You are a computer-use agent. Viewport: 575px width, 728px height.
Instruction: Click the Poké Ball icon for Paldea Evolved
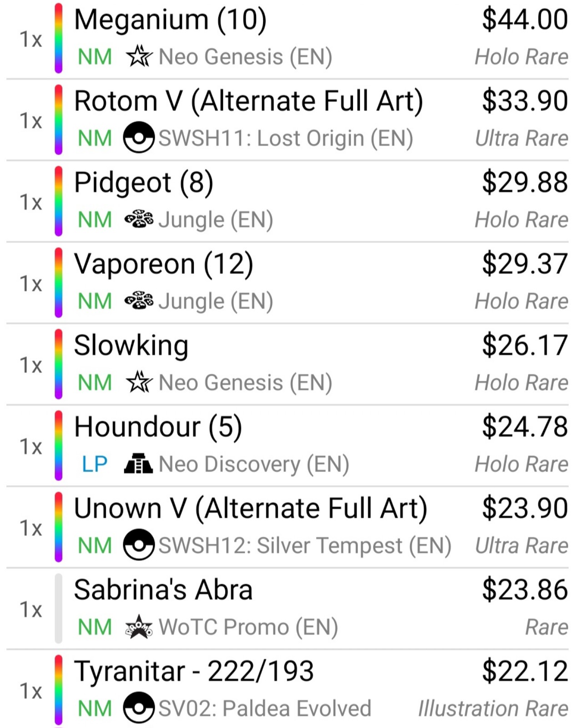[139, 708]
